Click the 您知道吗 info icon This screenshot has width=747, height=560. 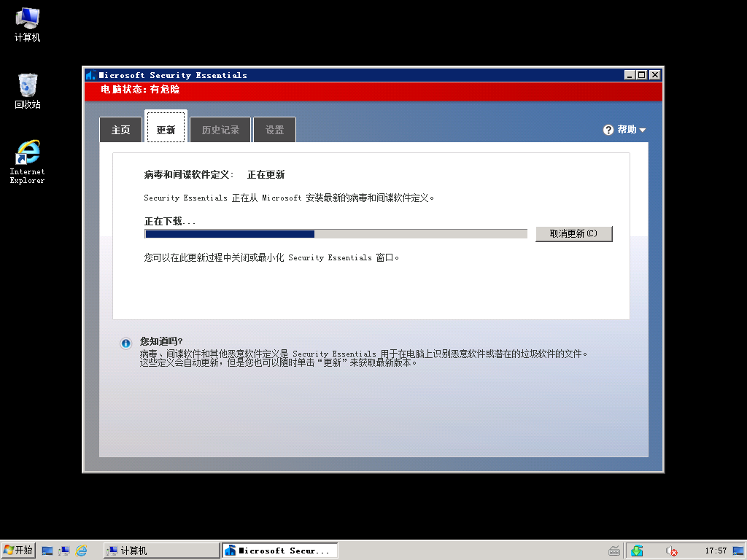coord(125,343)
